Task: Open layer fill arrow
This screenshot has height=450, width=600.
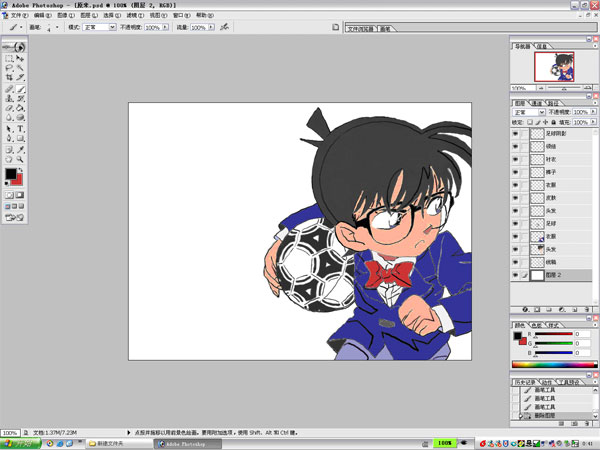Action: [x=593, y=122]
